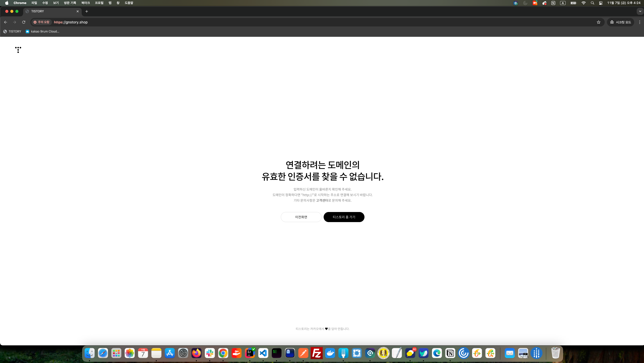Image resolution: width=644 pixels, height=363 pixels.
Task: Open Notion from the dock
Action: click(450, 353)
